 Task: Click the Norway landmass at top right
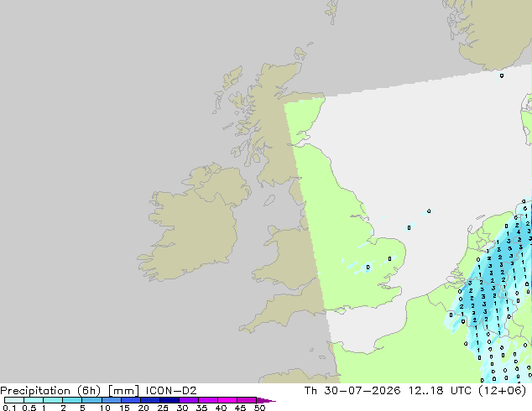point(492,32)
